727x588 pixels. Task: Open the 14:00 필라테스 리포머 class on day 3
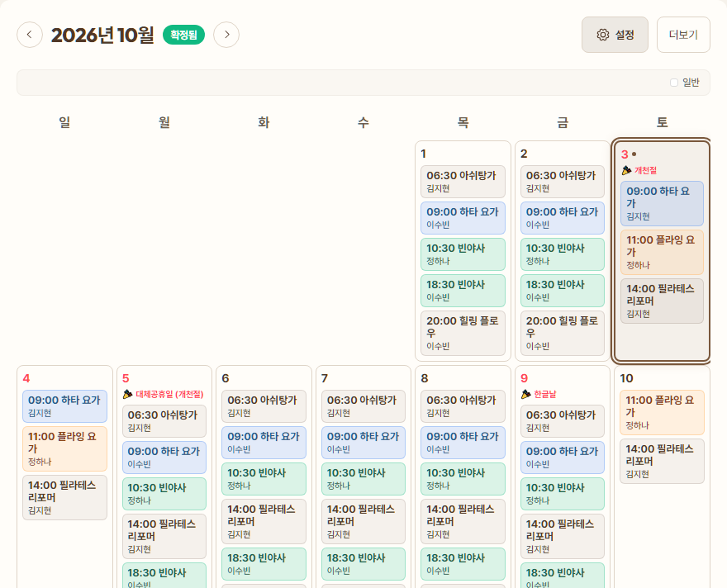pyautogui.click(x=662, y=301)
